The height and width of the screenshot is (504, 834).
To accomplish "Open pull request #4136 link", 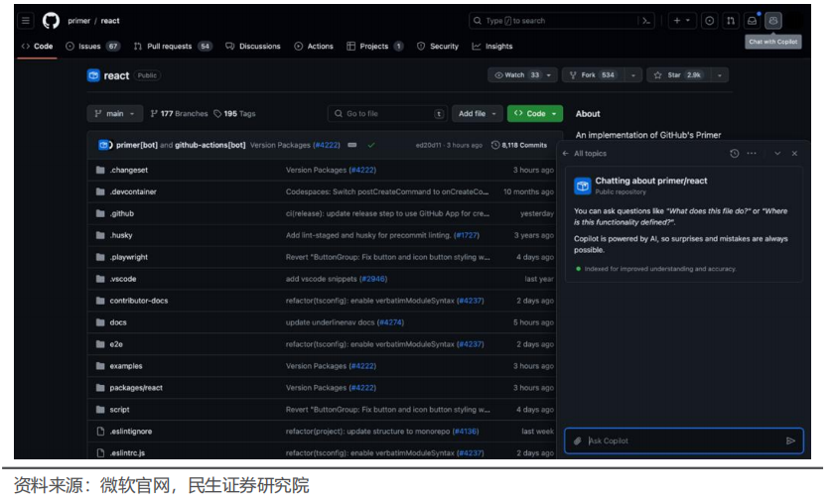I will click(x=466, y=432).
